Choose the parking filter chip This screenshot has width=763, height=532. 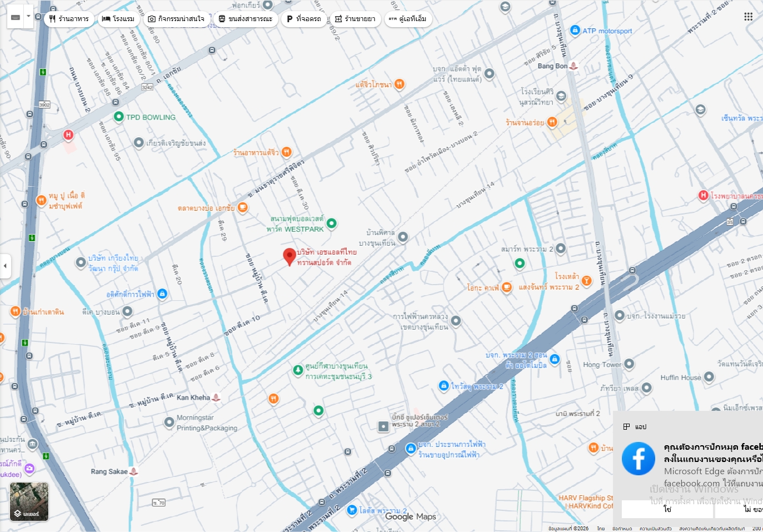pyautogui.click(x=304, y=19)
